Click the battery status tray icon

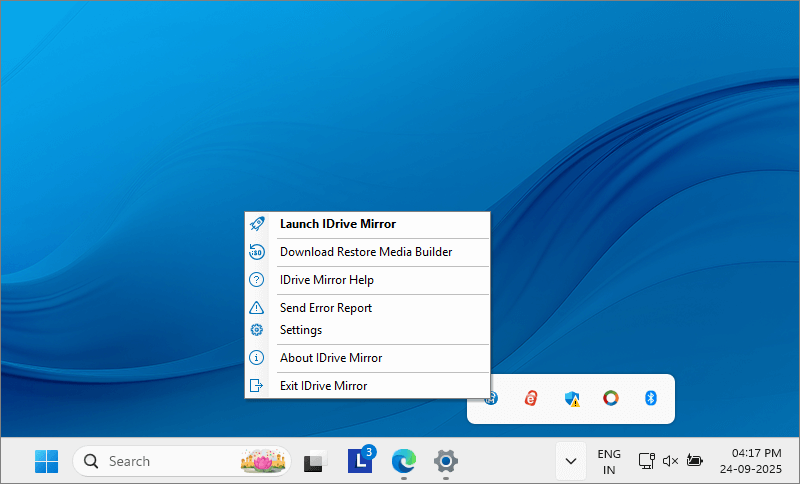pos(694,461)
